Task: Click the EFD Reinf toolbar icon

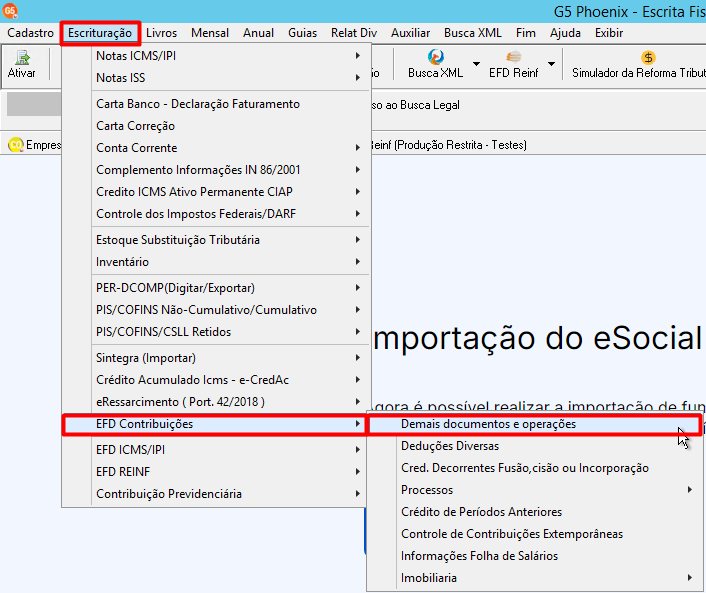Action: click(513, 57)
